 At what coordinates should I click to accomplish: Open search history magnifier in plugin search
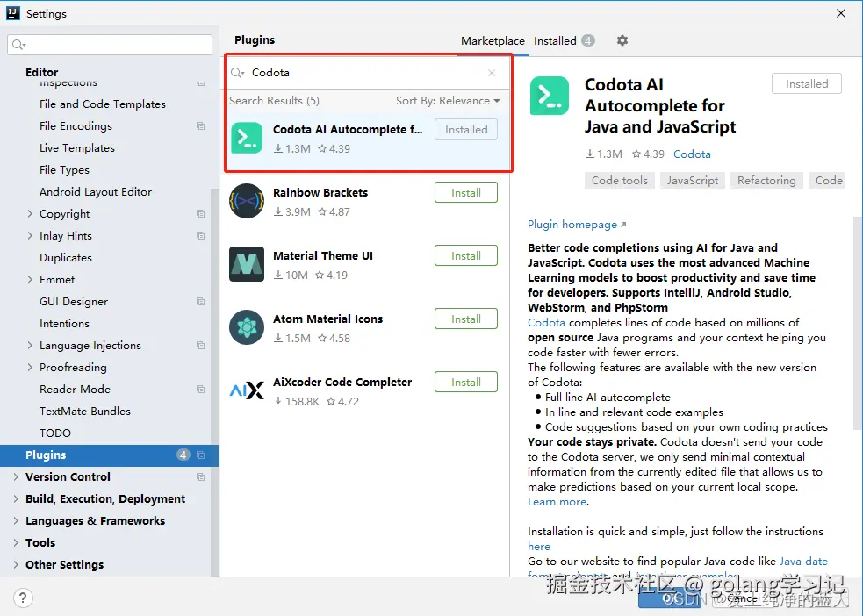pos(237,73)
